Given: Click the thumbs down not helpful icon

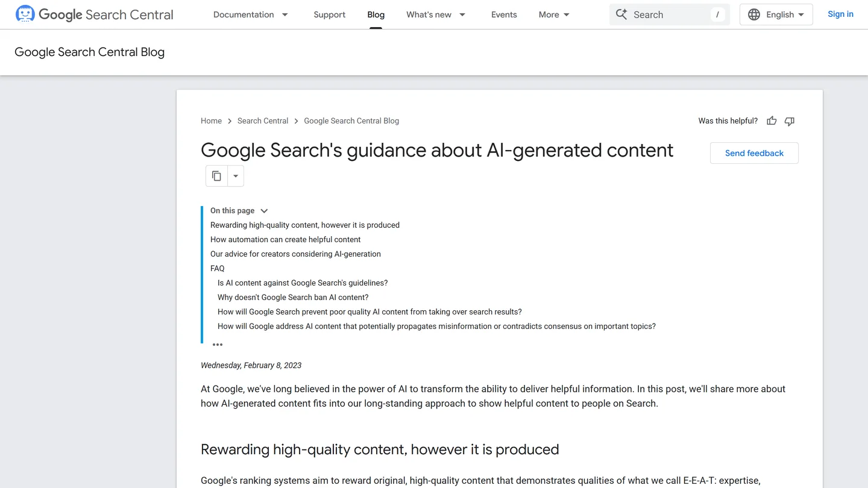Looking at the screenshot, I should click(790, 121).
